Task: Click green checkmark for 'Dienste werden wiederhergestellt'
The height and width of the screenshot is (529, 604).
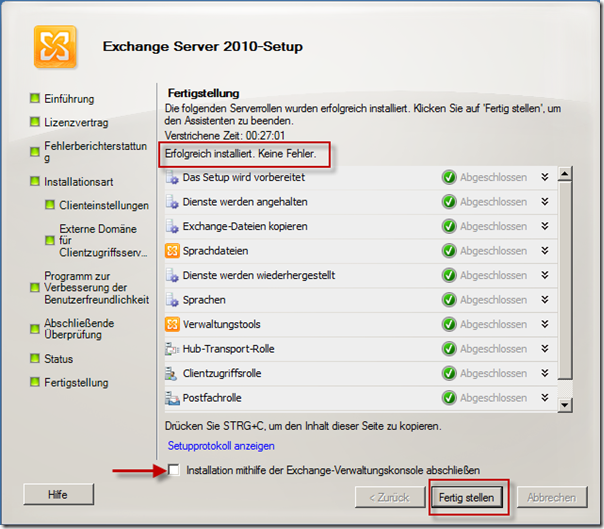Action: tap(449, 275)
